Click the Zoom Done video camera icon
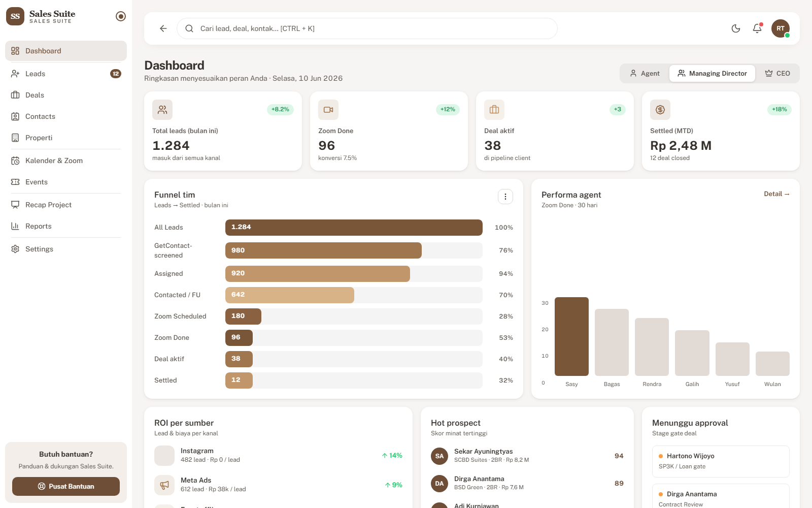 (328, 110)
